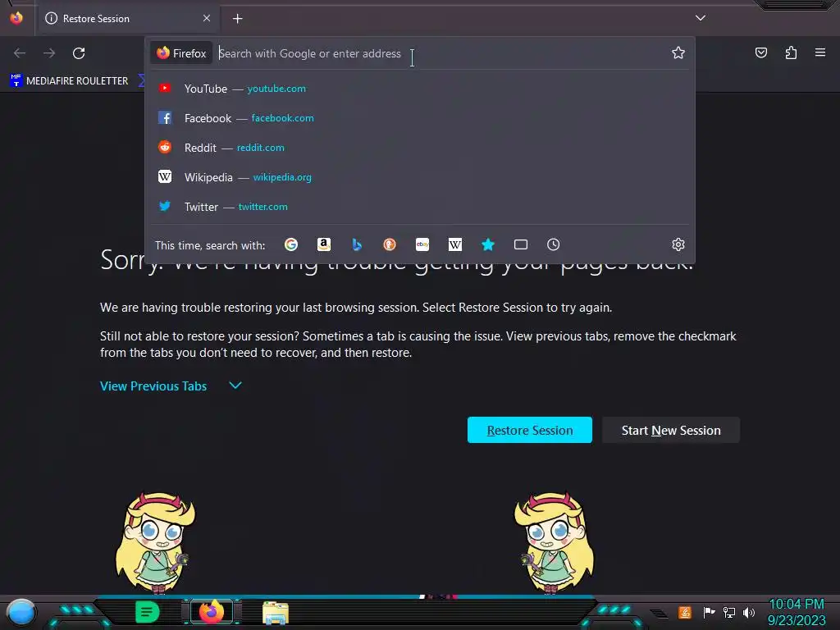Open the taskbar clock 10:04 PM
This screenshot has height=630, width=840.
click(x=797, y=612)
